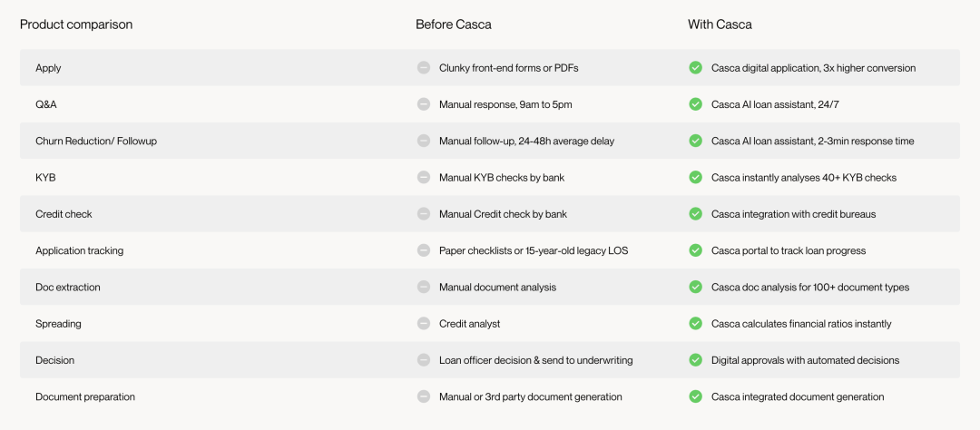980x430 pixels.
Task: Select the Doc extraction row label
Action: tap(67, 288)
